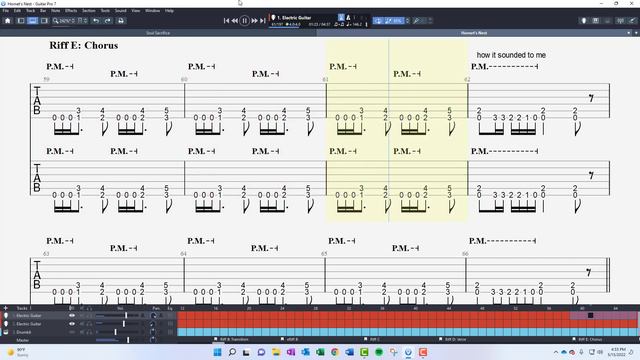This screenshot has height=360, width=640.
Task: Click pan knob of first Electric Guitar
Action: (153, 316)
